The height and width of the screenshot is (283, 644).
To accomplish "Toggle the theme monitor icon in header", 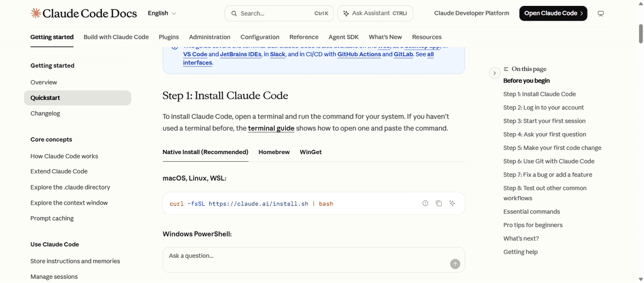I will [601, 13].
